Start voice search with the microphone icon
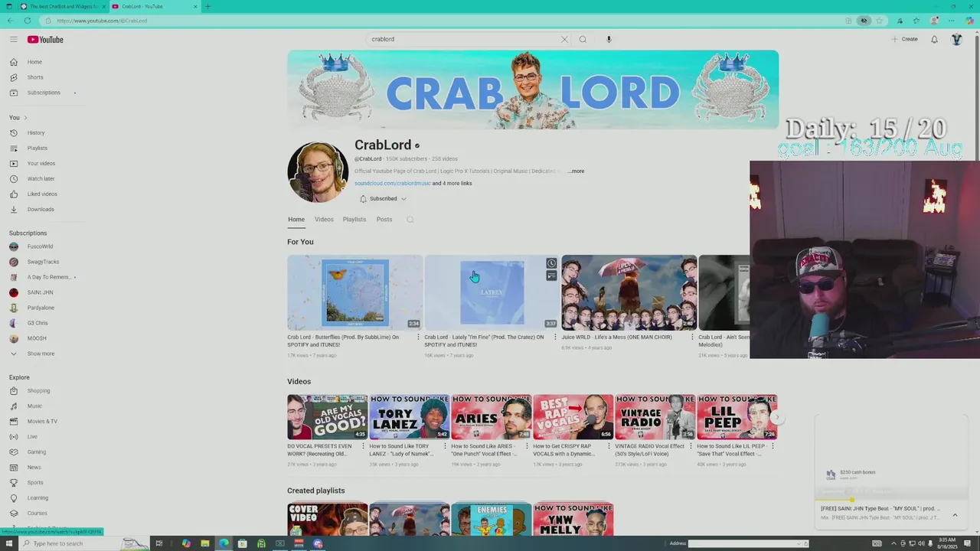Screen dimensions: 980x551 point(609,39)
